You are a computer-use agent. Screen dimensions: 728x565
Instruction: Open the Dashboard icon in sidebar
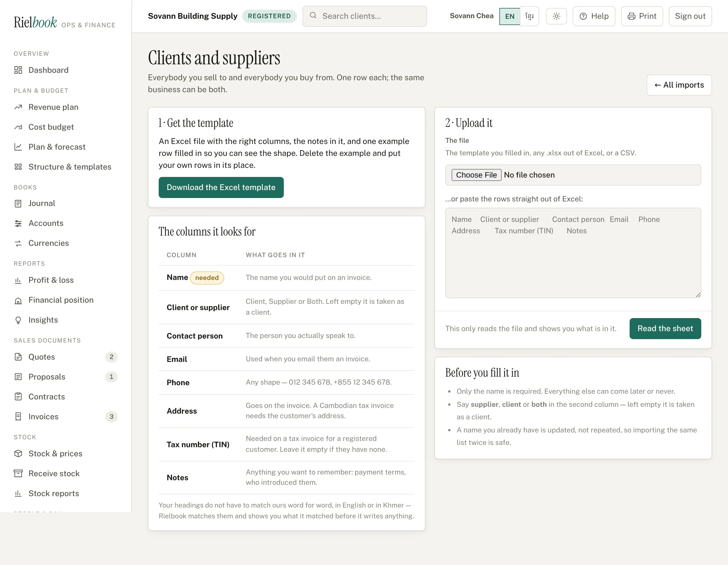(18, 70)
